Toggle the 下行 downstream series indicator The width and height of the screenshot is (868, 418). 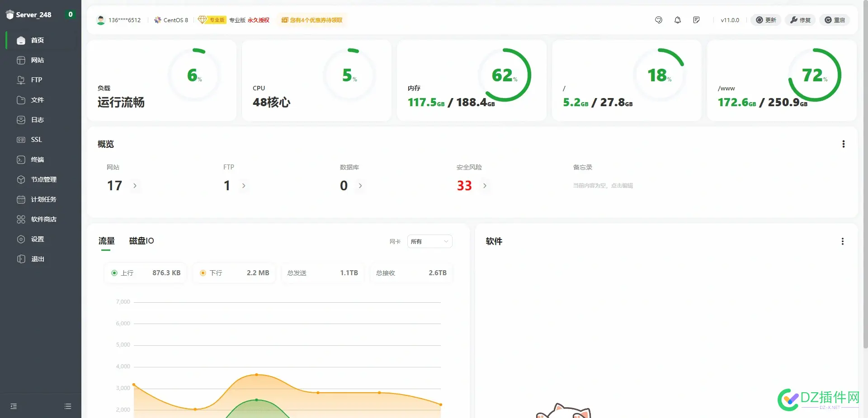click(203, 273)
